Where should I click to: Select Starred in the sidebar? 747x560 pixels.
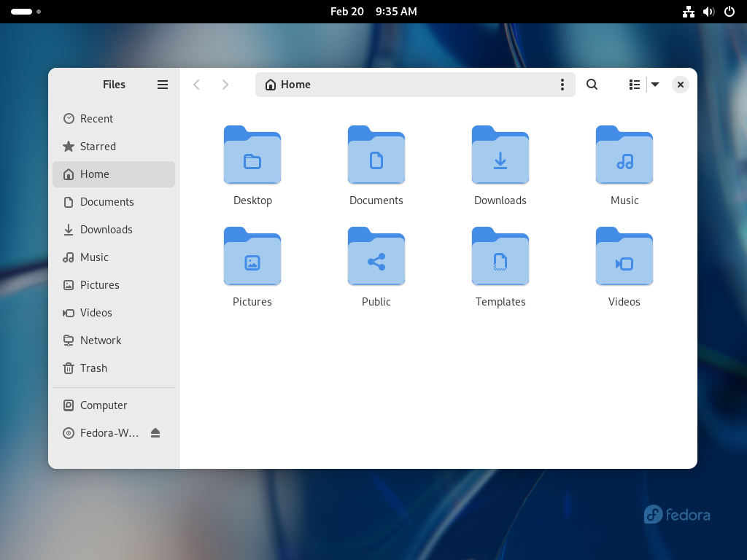point(114,146)
